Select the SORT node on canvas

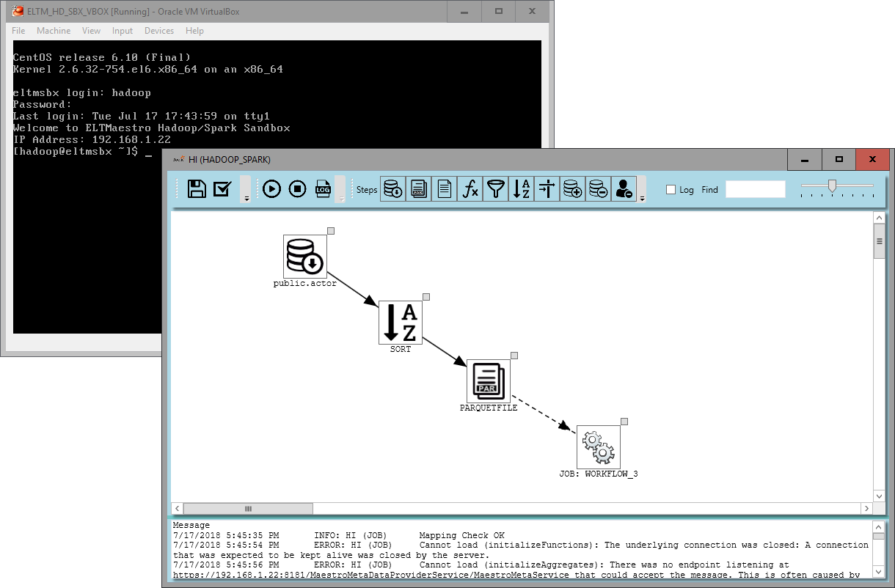[x=401, y=323]
